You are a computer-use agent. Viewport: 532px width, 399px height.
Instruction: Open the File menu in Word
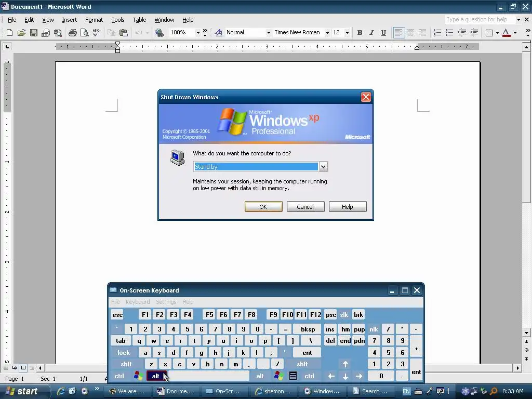pos(12,20)
